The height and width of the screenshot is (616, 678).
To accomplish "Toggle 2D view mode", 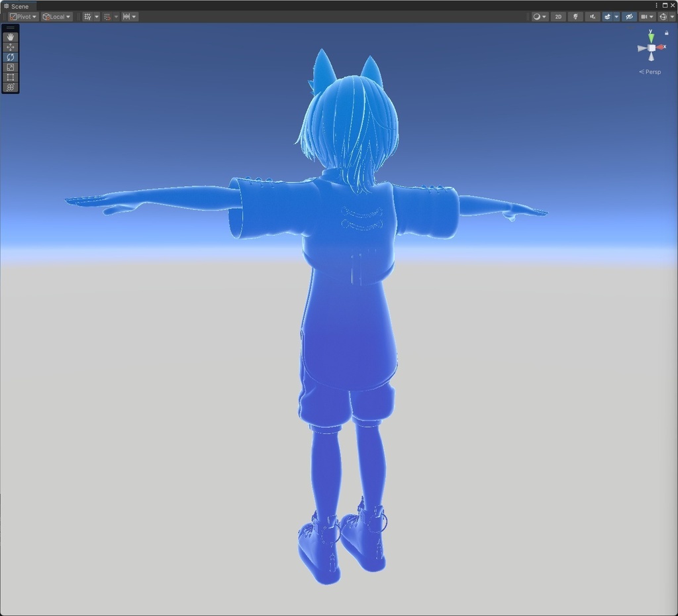I will pos(558,16).
